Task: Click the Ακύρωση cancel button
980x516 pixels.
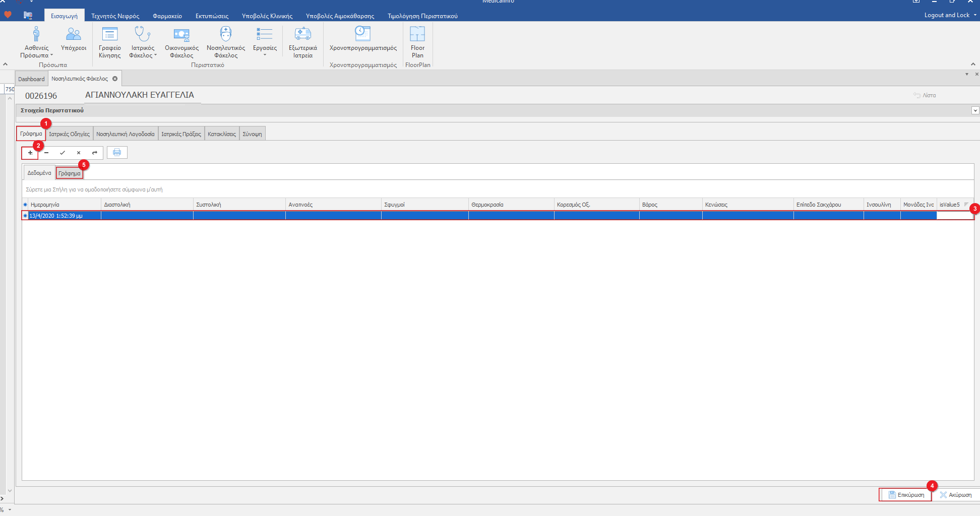Action: click(956, 495)
